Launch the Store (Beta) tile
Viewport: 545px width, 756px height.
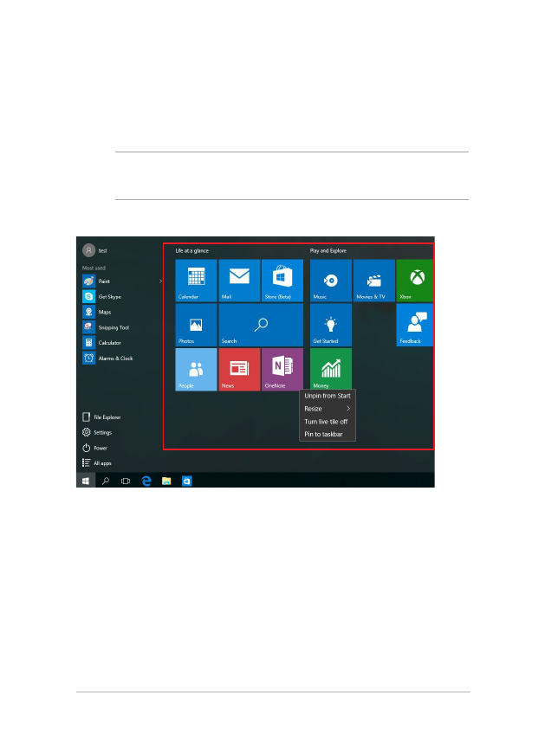click(x=282, y=281)
